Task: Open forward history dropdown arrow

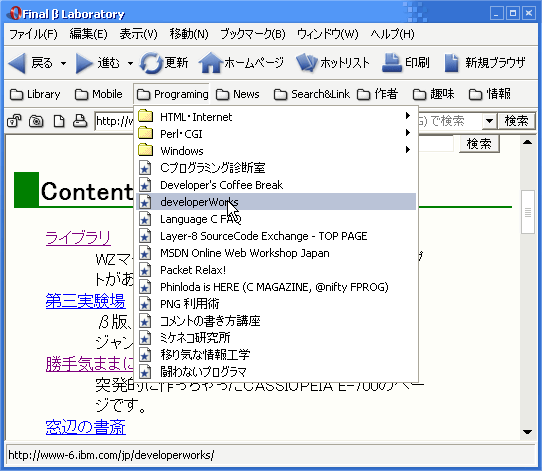Action: (x=130, y=64)
